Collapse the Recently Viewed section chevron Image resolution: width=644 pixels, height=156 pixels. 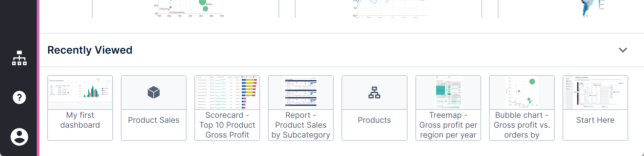[623, 50]
